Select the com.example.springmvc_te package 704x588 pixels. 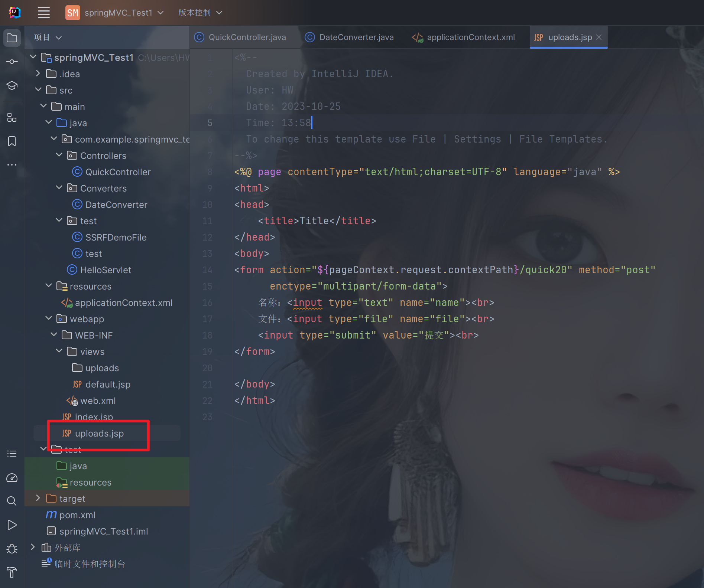[126, 139]
